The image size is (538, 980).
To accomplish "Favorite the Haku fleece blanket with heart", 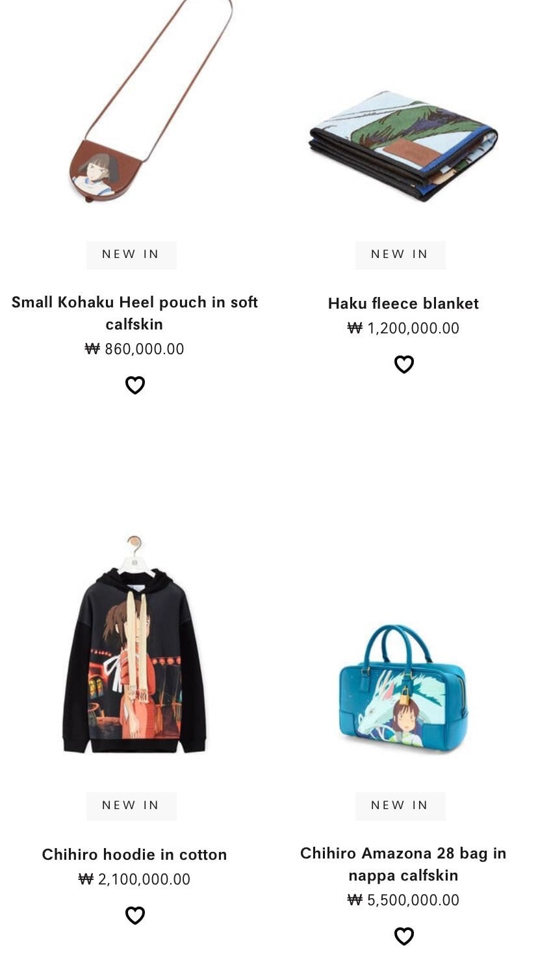I will [403, 364].
